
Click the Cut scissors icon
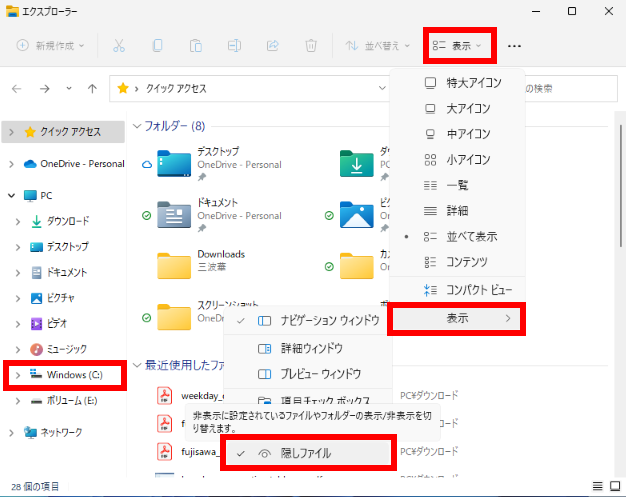(x=119, y=46)
